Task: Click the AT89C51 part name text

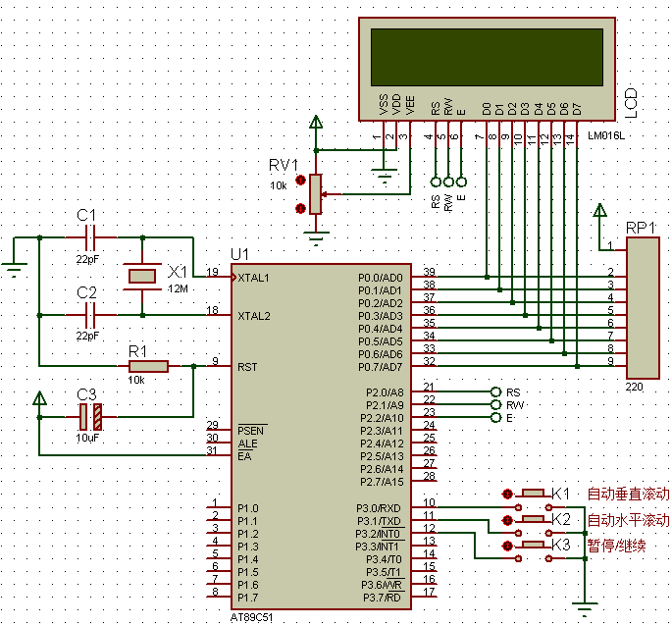Action: [x=251, y=618]
